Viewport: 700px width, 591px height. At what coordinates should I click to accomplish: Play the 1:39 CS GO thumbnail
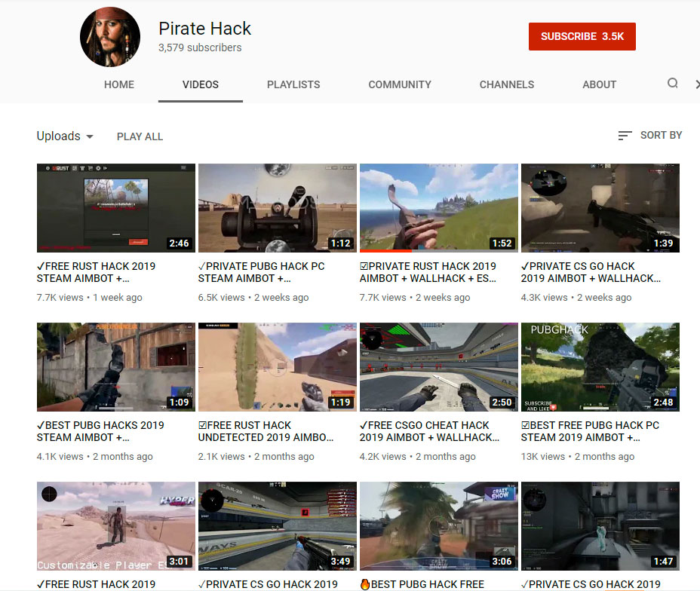point(600,208)
